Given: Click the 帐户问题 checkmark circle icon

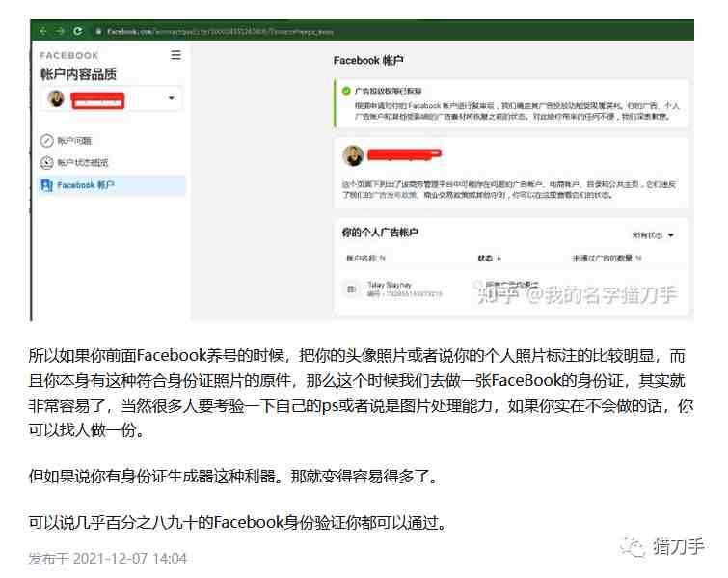Looking at the screenshot, I should pyautogui.click(x=46, y=140).
